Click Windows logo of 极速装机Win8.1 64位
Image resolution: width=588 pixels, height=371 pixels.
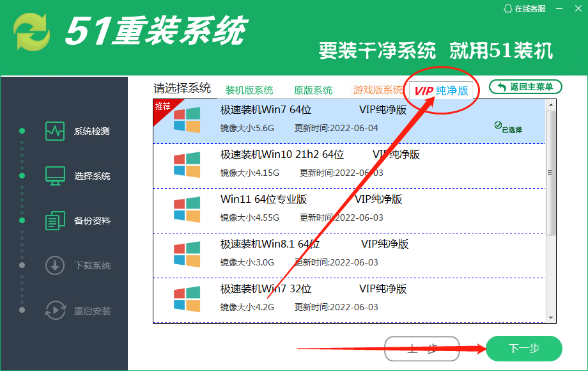pos(187,254)
